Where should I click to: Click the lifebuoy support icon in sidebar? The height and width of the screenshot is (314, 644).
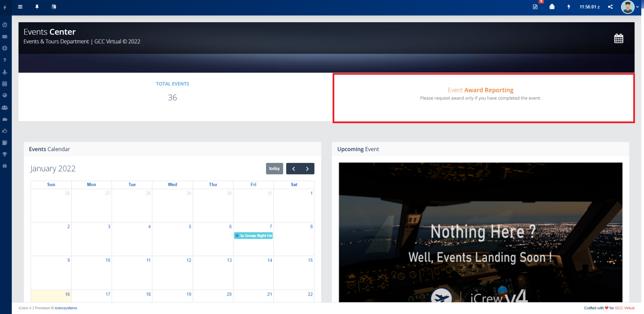(5, 48)
